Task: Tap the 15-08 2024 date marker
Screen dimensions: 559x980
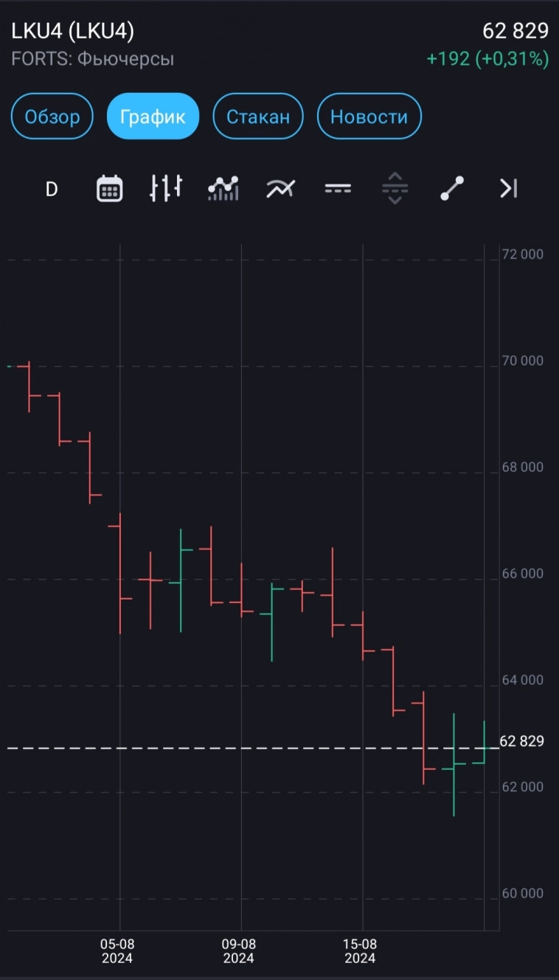Action: click(360, 951)
